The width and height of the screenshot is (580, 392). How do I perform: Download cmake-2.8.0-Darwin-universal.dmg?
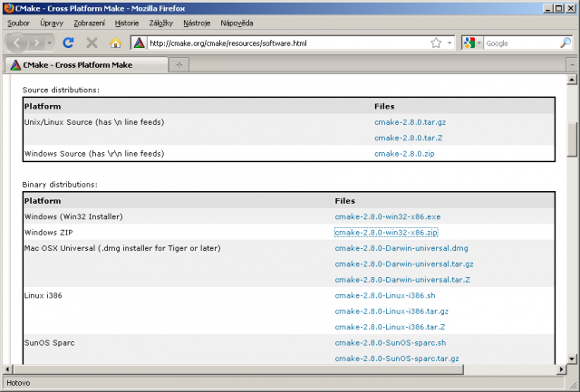tap(401, 248)
